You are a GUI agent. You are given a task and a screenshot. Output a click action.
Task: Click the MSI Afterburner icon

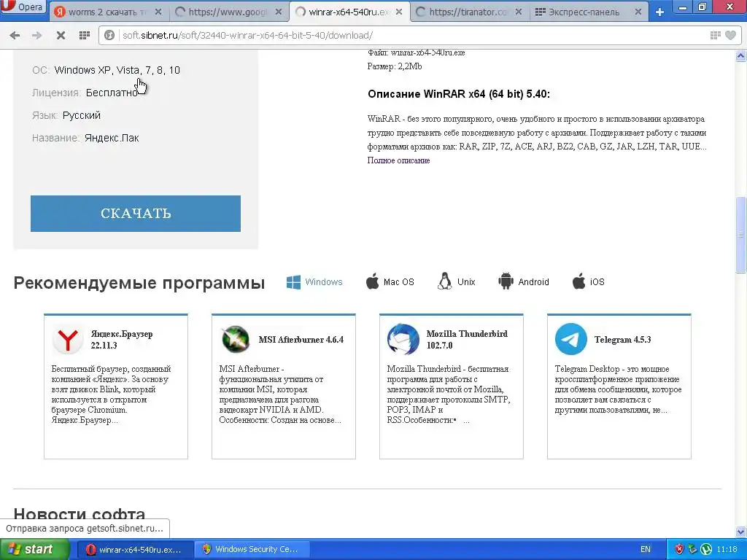tap(236, 340)
